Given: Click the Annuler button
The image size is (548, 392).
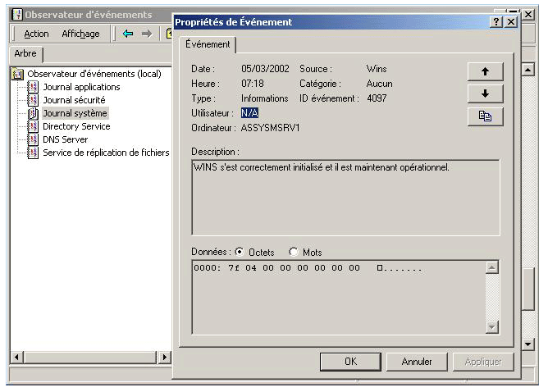Looking at the screenshot, I should [417, 362].
